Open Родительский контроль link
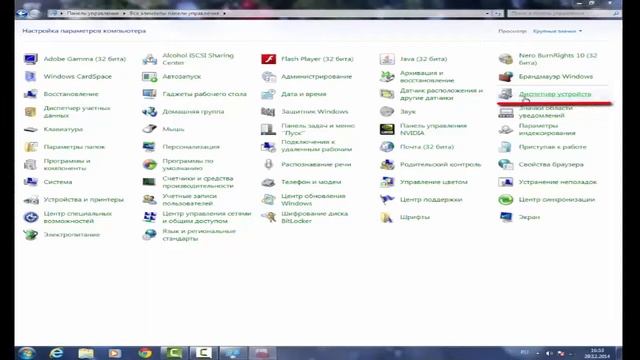 coord(440,164)
